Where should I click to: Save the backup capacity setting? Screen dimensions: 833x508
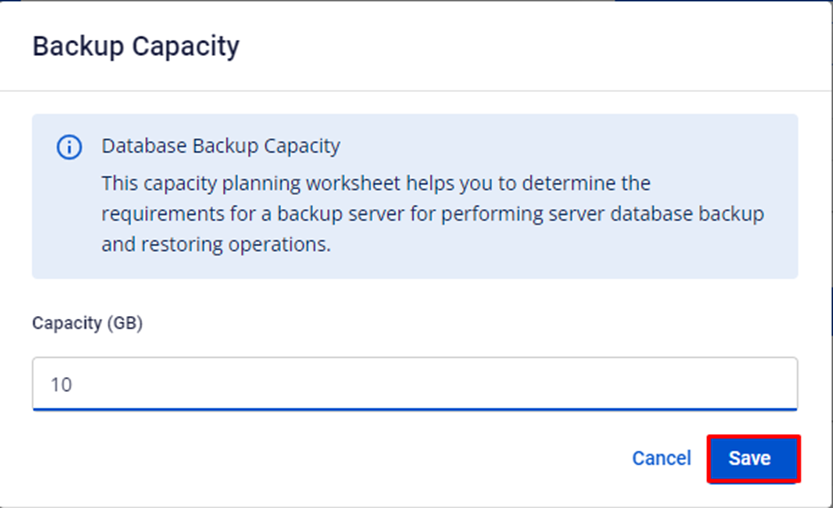[x=753, y=459]
